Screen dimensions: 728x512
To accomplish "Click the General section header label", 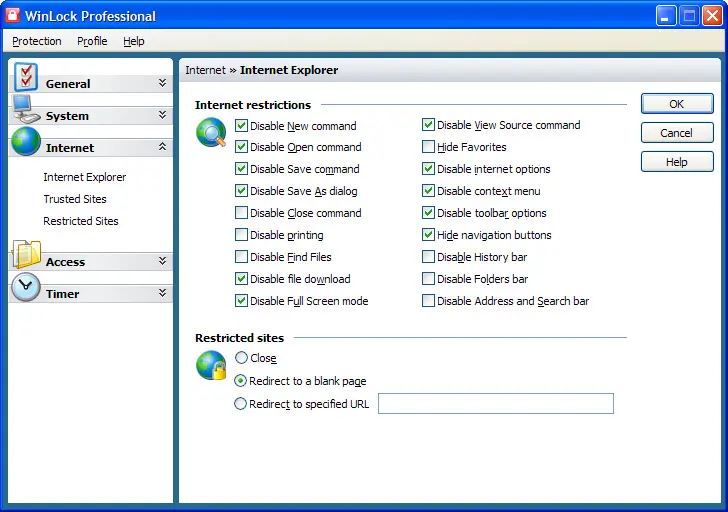I will pyautogui.click(x=68, y=84).
